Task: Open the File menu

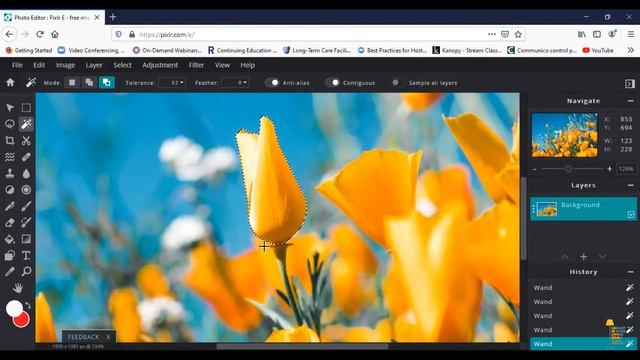Action: [17, 65]
